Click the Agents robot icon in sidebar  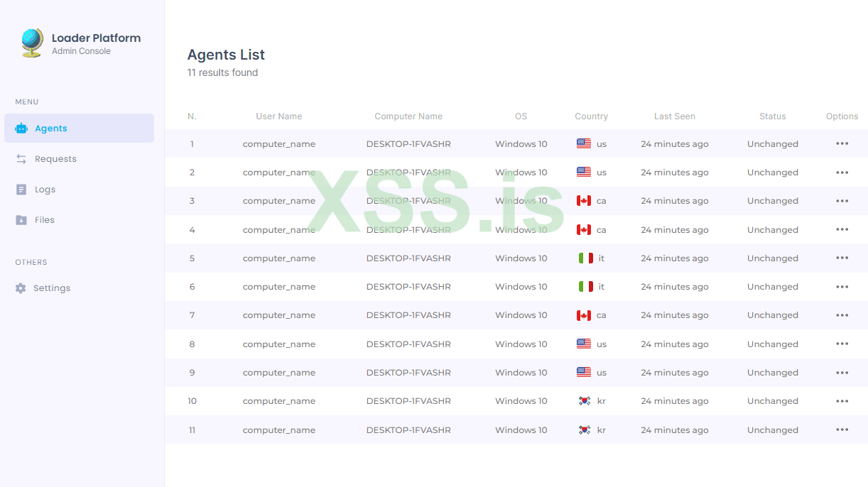pos(21,128)
